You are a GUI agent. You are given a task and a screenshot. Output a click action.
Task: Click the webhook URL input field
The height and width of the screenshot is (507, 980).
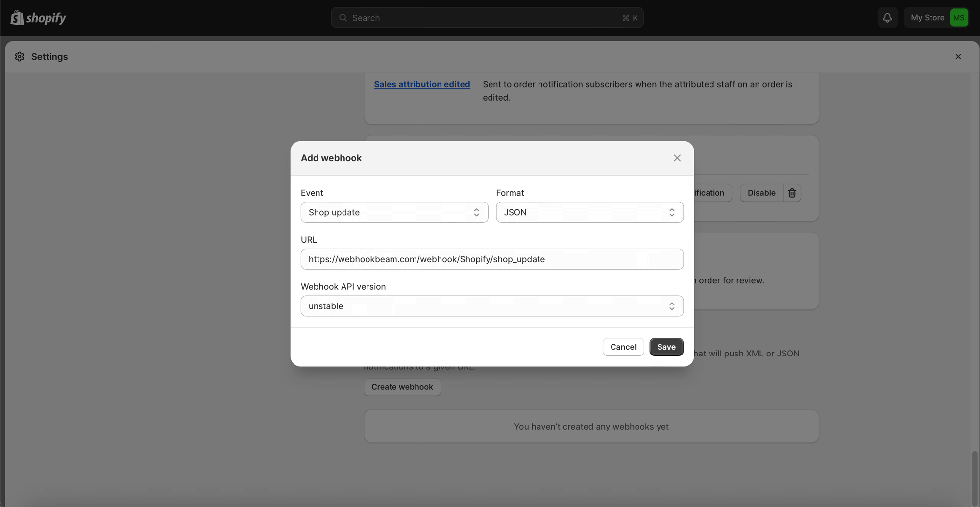(491, 259)
